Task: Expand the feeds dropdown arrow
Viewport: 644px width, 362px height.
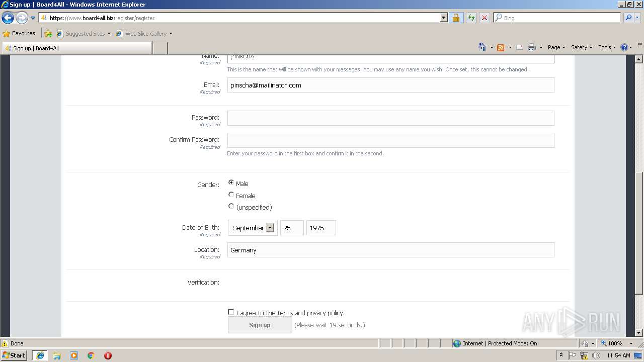Action: tap(510, 48)
